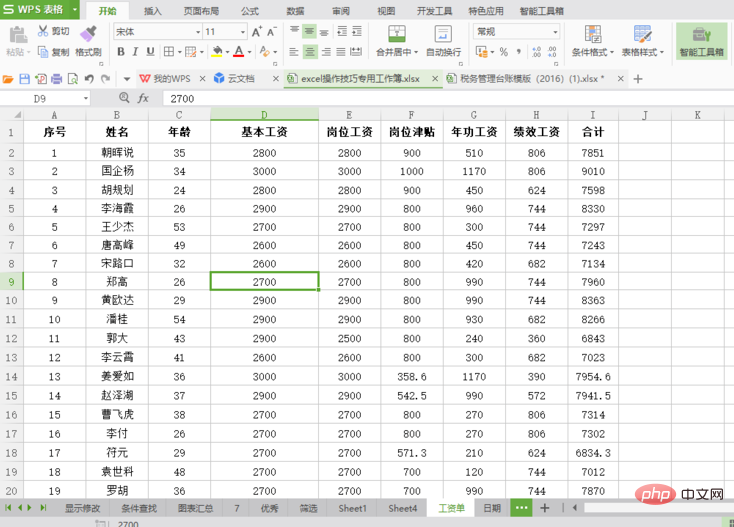Image resolution: width=734 pixels, height=527 pixels.
Task: Click the Open folder icon in quick toolbar
Action: 8,79
